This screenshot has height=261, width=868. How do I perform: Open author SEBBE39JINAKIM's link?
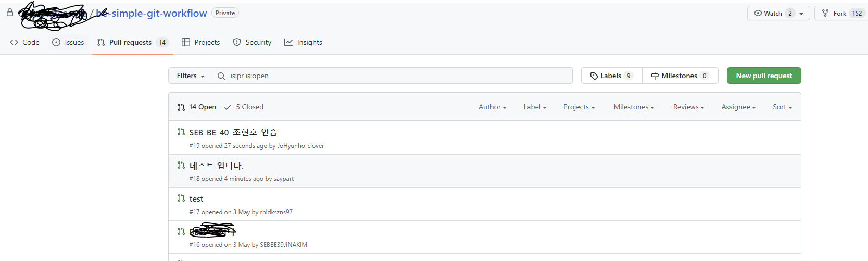283,245
